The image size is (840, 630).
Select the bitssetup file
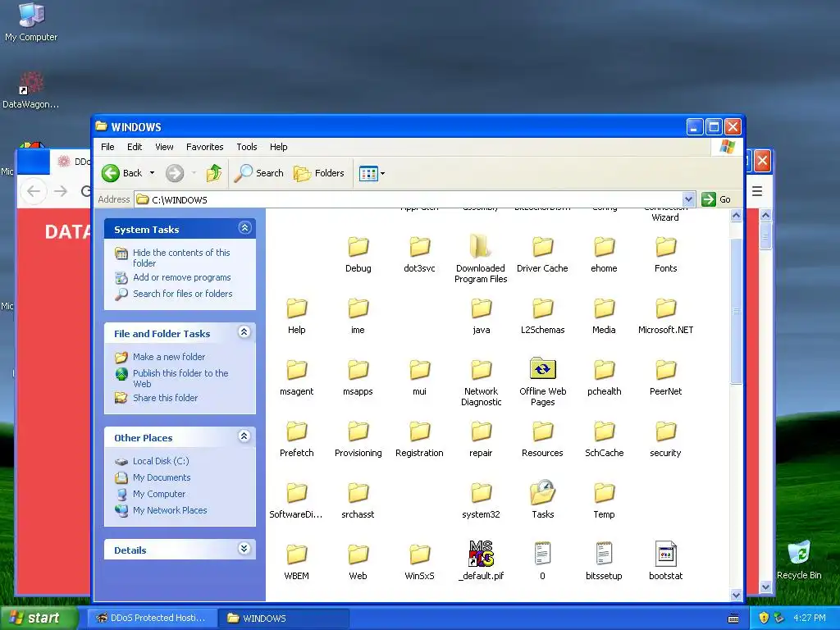pyautogui.click(x=604, y=561)
